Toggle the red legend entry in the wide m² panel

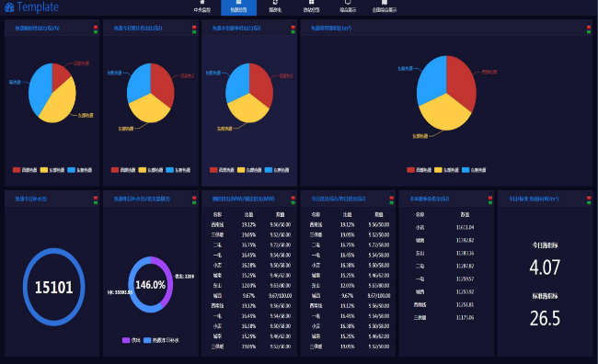pos(420,170)
